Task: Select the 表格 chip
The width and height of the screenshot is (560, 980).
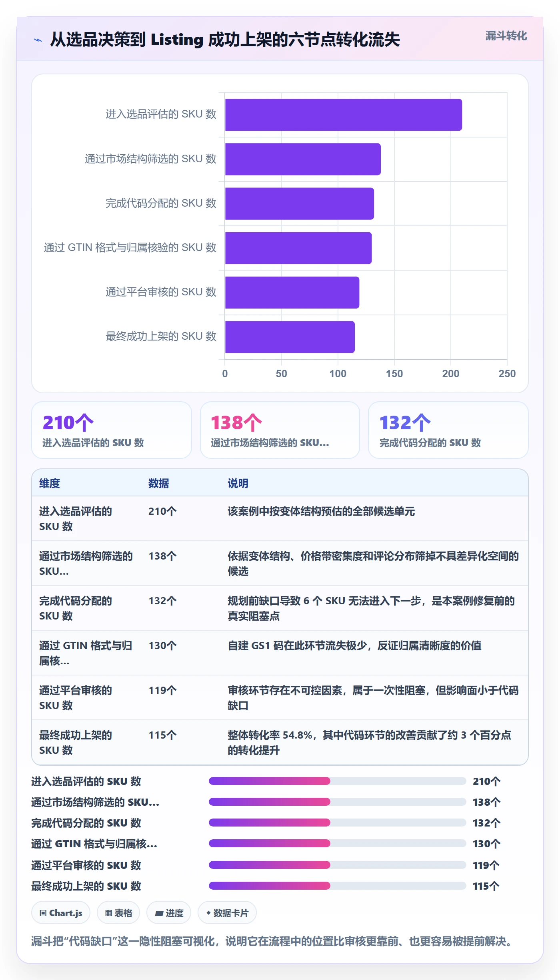Action: 118,913
